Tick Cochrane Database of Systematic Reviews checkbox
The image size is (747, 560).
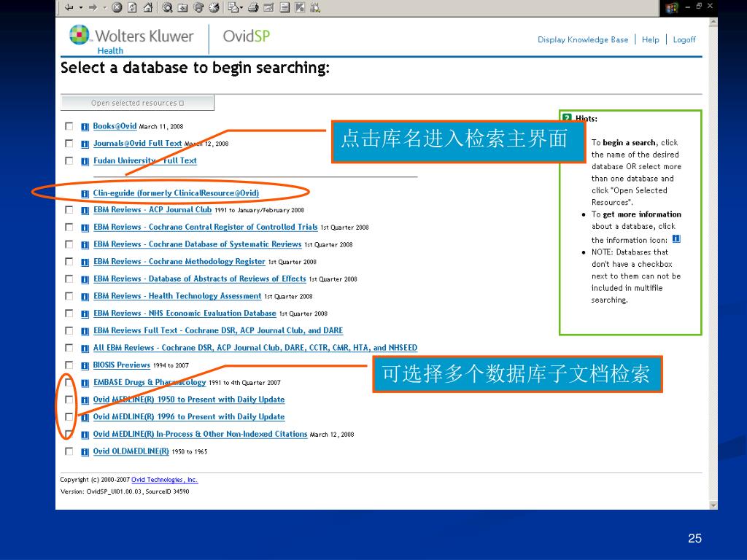pos(69,244)
